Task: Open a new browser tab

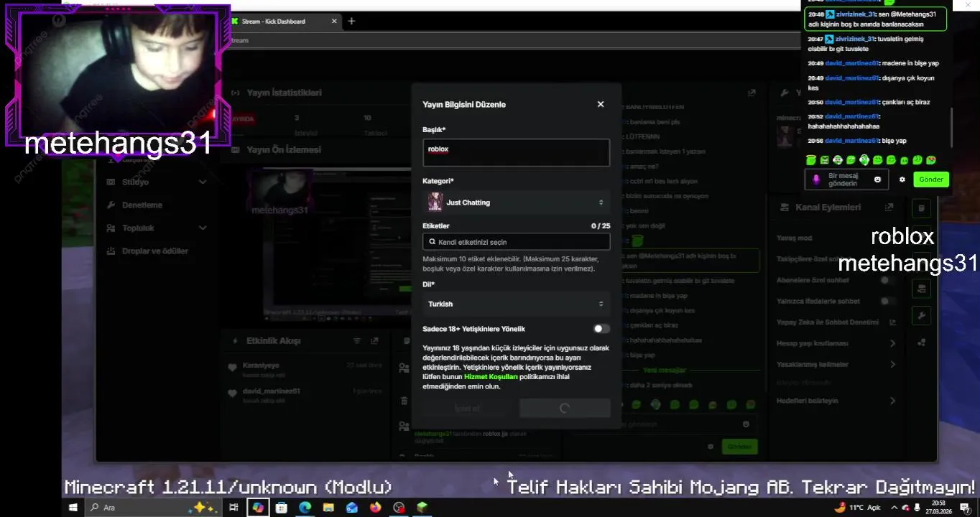Action: 351,22
